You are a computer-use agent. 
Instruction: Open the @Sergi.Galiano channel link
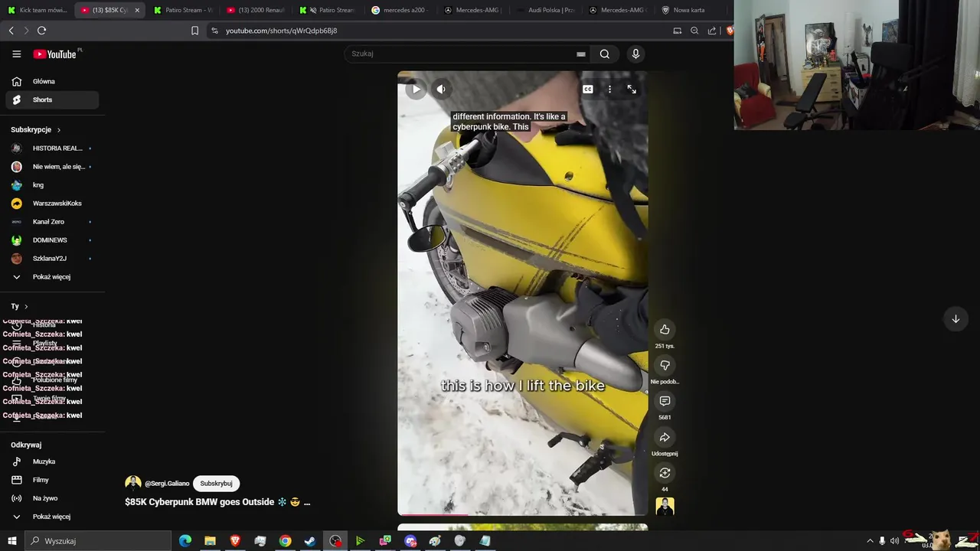[167, 484]
